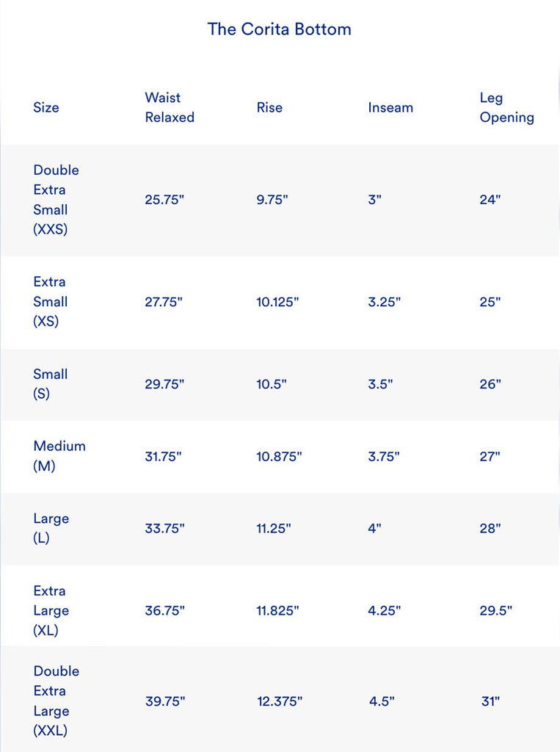Select the 3.5" inseam value for Small
Screen dimensions: 560x752
[381, 384]
